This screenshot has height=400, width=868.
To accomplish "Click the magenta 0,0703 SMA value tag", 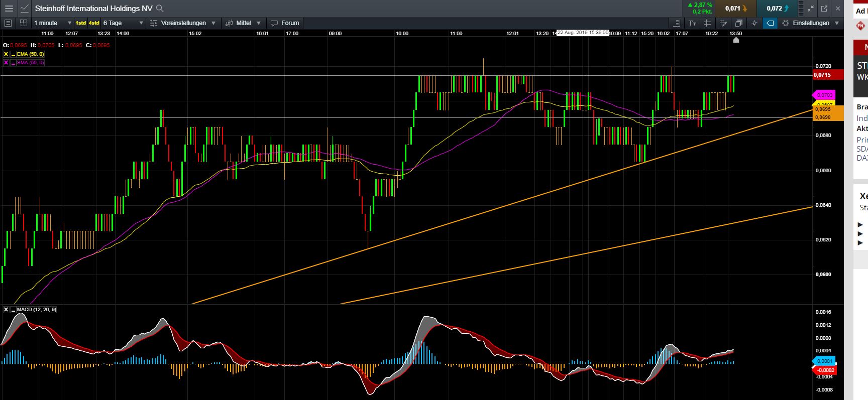I will 824,95.
